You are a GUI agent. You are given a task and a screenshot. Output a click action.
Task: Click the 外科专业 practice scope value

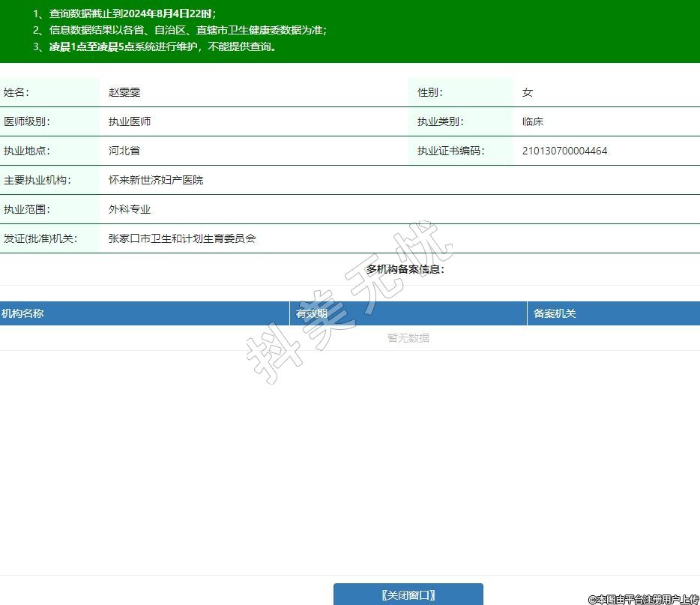[x=130, y=209]
